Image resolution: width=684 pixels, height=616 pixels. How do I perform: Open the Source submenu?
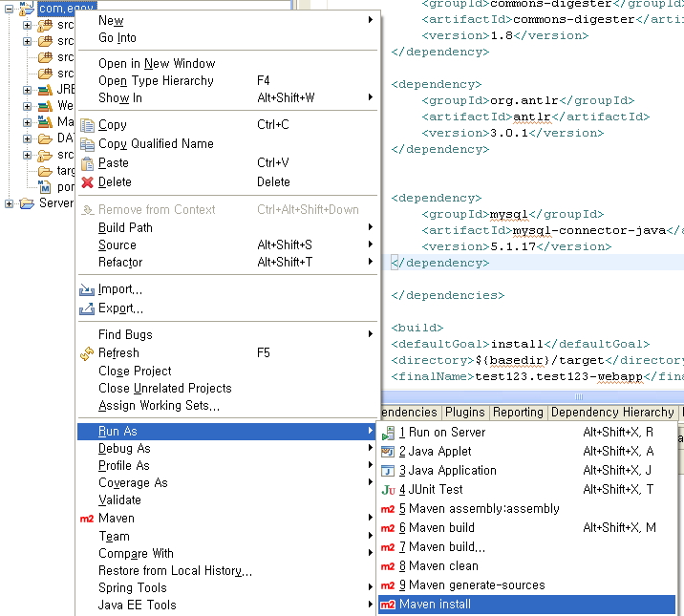[227, 245]
